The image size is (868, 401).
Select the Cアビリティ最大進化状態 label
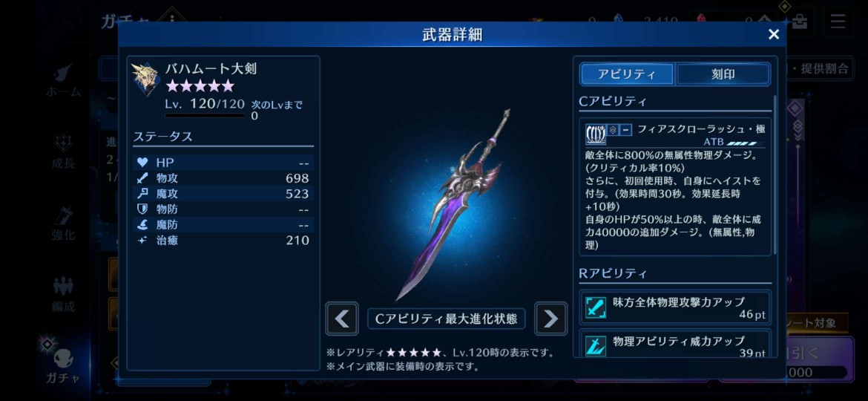click(446, 319)
